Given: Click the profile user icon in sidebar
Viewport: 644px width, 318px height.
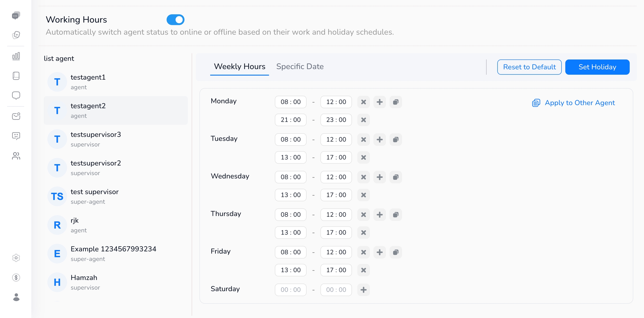Looking at the screenshot, I should coord(16,297).
